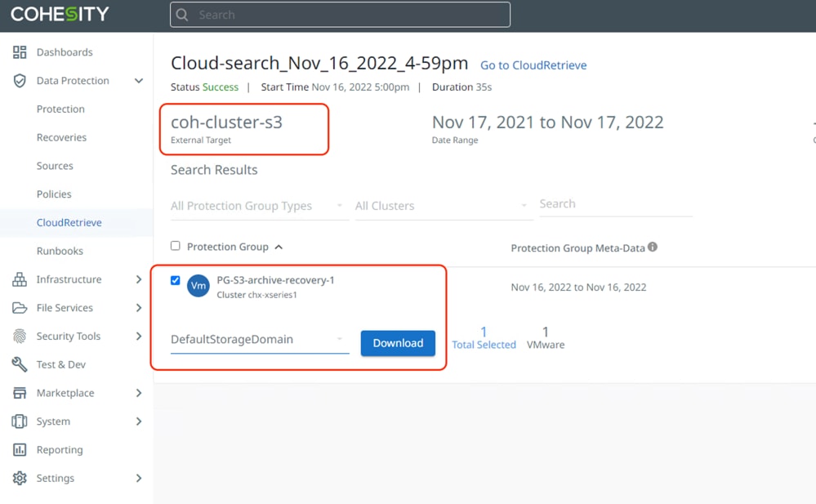Click the Protection Group Meta-Data header
Image resolution: width=816 pixels, height=504 pixels.
[577, 248]
